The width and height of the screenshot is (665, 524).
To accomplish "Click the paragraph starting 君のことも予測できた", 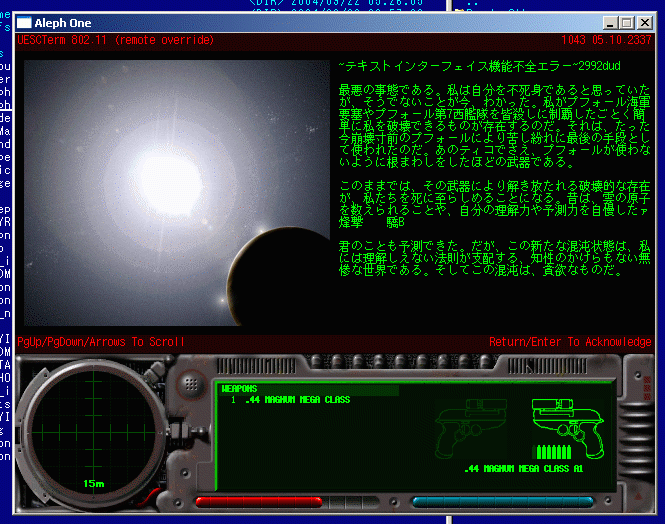I will (495, 258).
